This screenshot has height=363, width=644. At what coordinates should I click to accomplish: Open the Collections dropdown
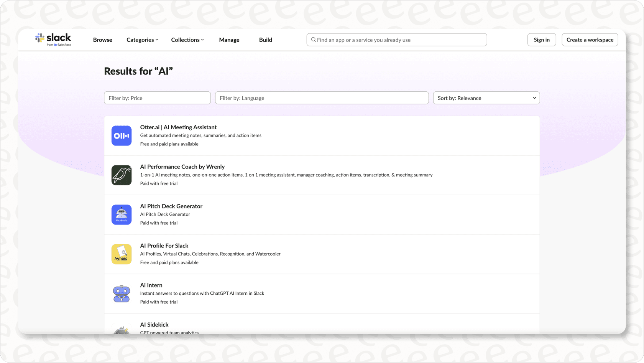187,40
